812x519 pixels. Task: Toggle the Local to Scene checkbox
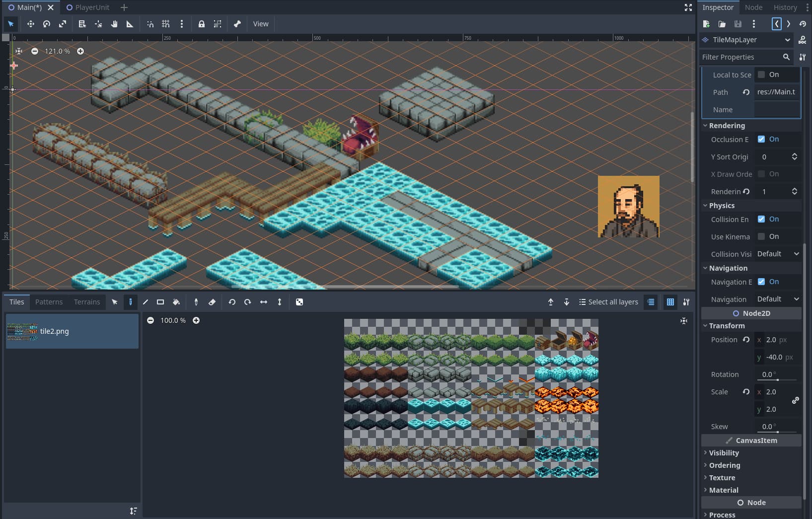point(761,74)
